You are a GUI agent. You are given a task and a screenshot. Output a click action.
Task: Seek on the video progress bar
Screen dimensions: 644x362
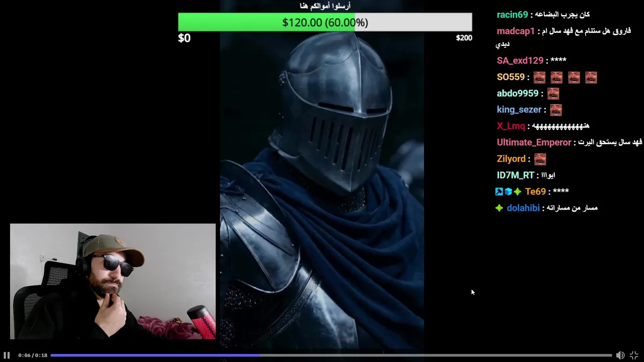pos(331,355)
